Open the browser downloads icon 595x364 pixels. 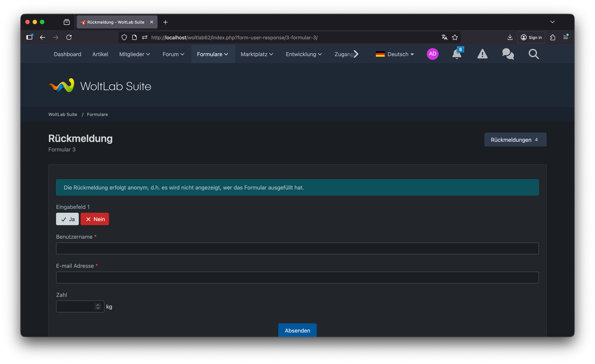click(x=510, y=37)
